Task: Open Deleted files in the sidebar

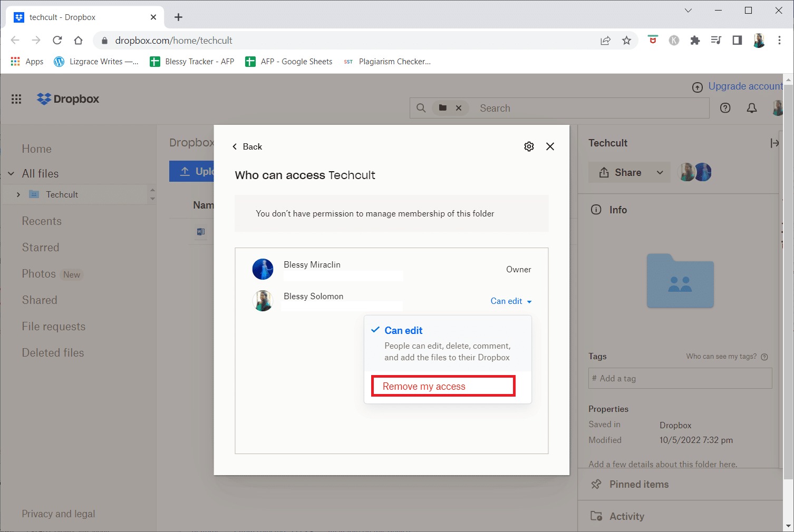Action: point(53,353)
